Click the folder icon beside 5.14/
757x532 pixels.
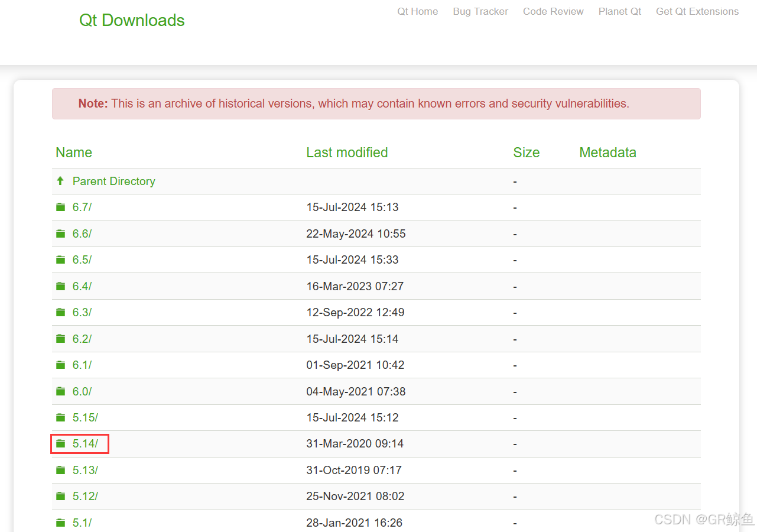pyautogui.click(x=60, y=443)
